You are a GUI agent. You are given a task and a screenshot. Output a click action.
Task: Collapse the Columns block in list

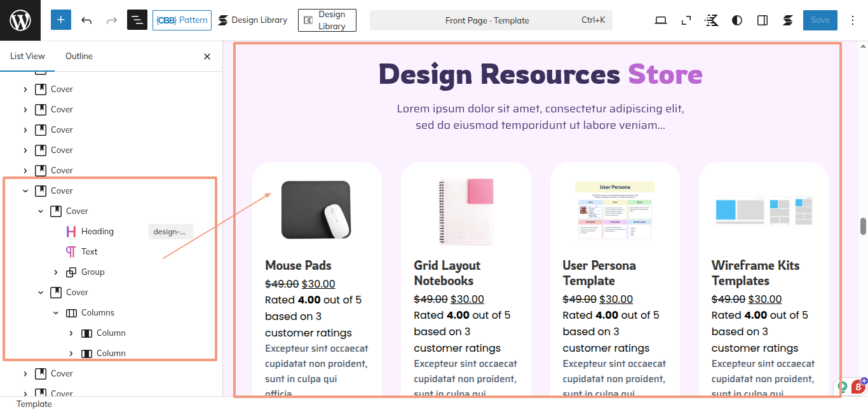(x=56, y=313)
